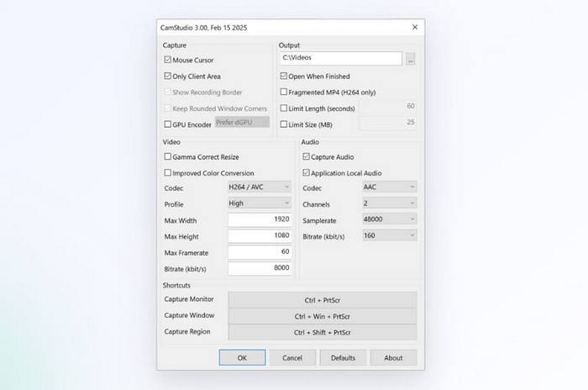588x390 pixels.
Task: Open the video Codec H264 / AVC dropdown
Action: click(260, 187)
